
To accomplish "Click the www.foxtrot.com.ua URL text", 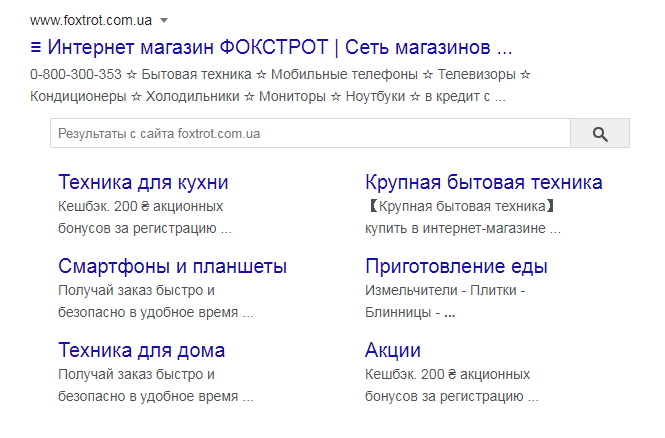I will pyautogui.click(x=91, y=20).
